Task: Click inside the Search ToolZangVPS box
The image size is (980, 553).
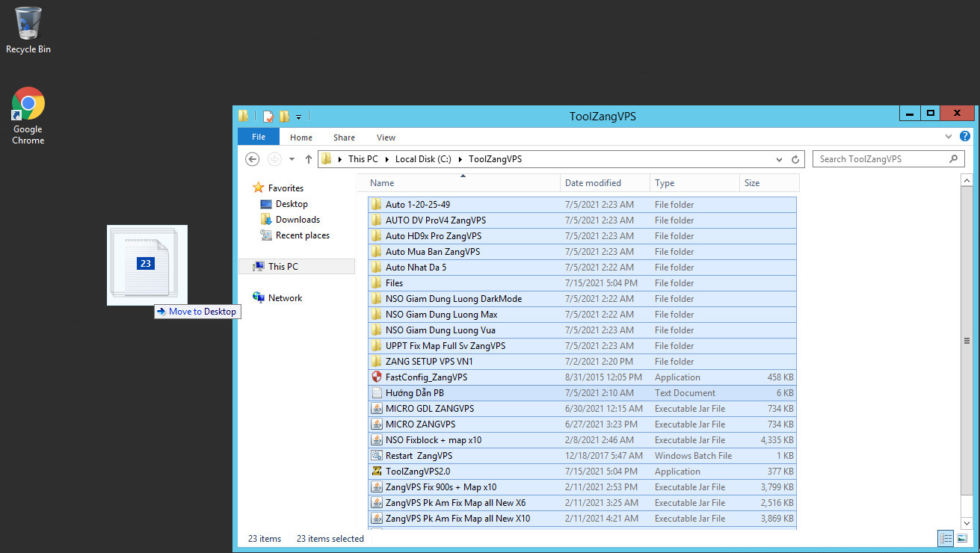Action: point(882,159)
